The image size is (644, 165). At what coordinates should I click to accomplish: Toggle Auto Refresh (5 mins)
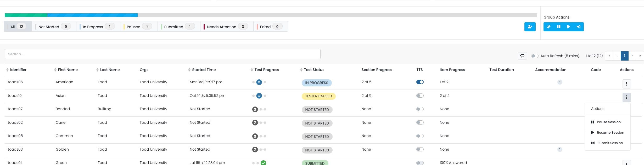[535, 56]
